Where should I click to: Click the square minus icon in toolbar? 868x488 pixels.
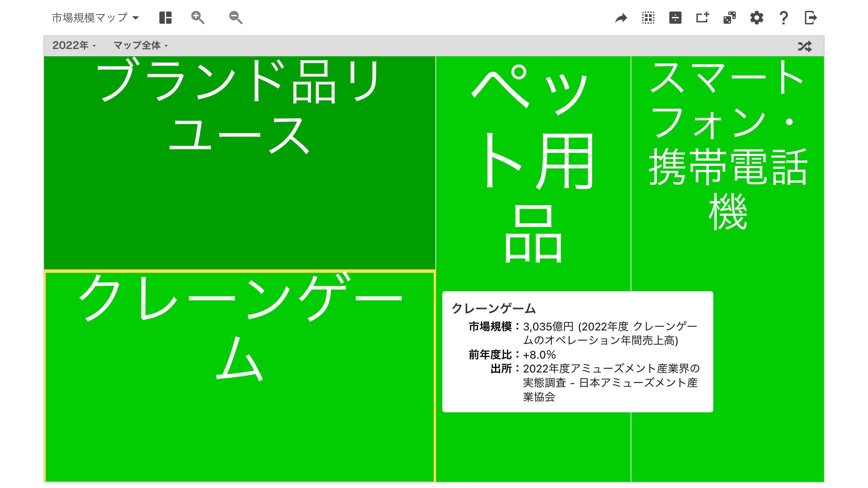click(x=675, y=18)
